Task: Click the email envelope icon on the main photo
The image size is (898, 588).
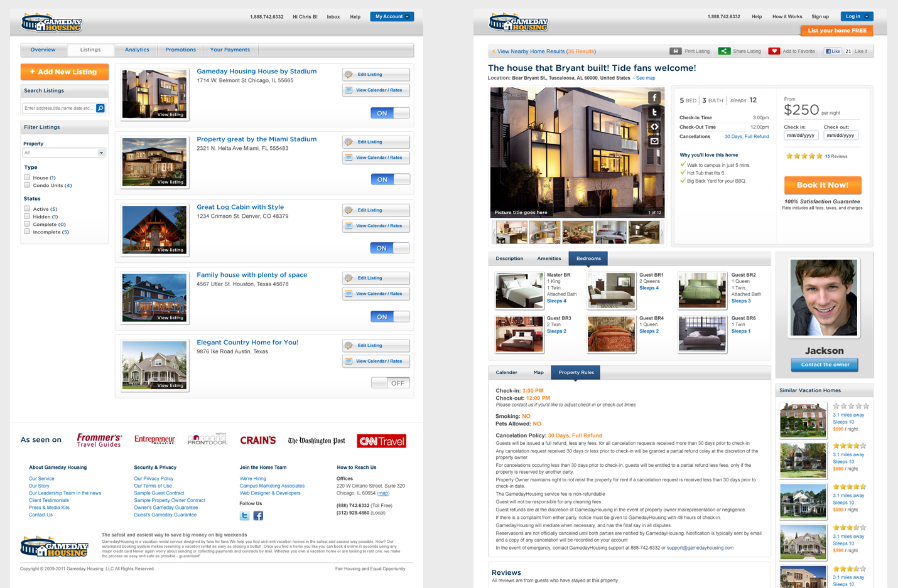Action: (x=654, y=141)
